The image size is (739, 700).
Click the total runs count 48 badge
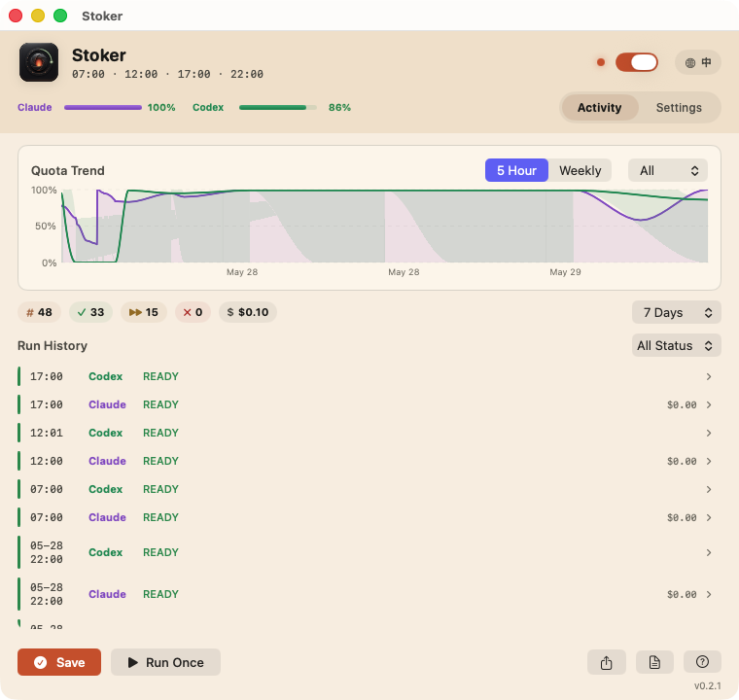click(x=39, y=312)
